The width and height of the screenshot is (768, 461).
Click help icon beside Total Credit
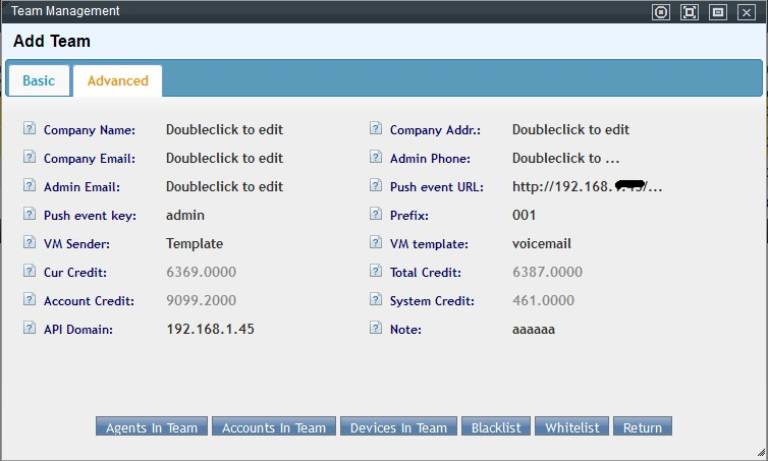(x=375, y=272)
